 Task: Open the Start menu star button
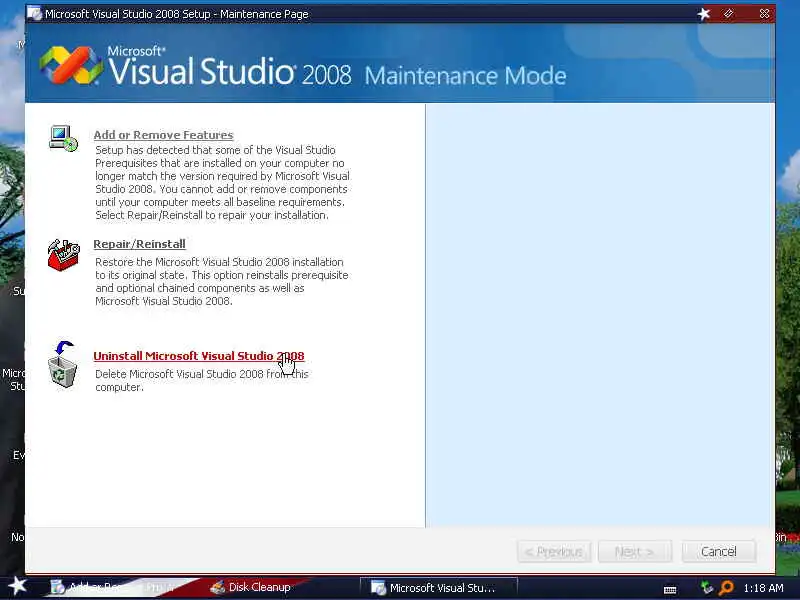17,586
